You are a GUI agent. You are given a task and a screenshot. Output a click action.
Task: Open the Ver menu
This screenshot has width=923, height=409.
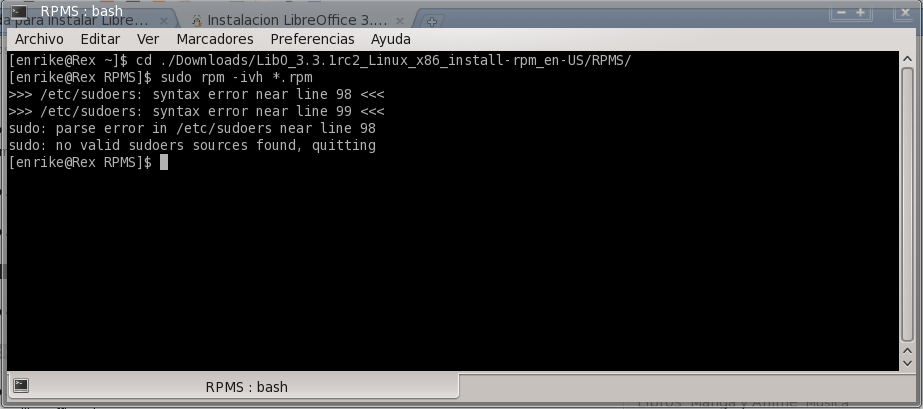pos(148,39)
